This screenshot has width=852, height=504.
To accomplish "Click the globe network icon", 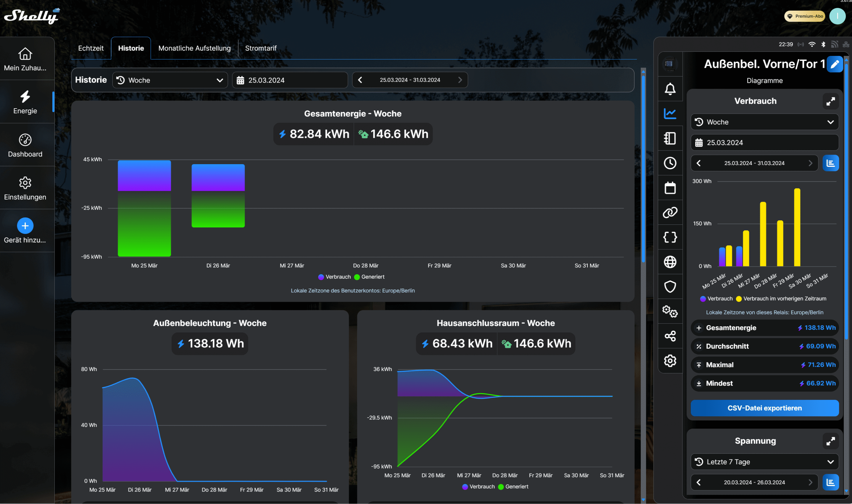I will tap(670, 262).
